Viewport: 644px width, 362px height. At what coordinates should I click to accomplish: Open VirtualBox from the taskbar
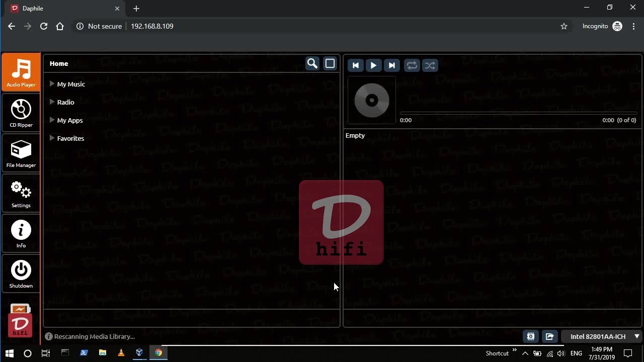coord(139,353)
